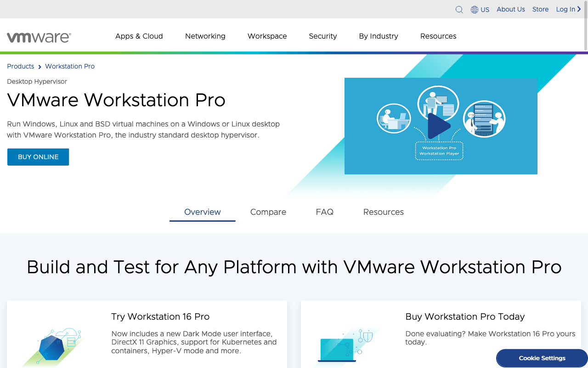Play the Workstation Pro video
The width and height of the screenshot is (588, 368).
click(x=439, y=126)
